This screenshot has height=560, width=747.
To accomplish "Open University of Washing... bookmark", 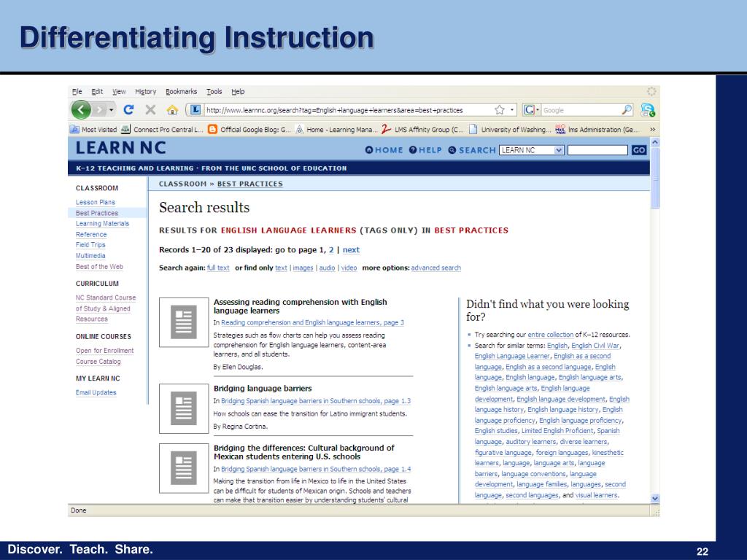I will 510,129.
